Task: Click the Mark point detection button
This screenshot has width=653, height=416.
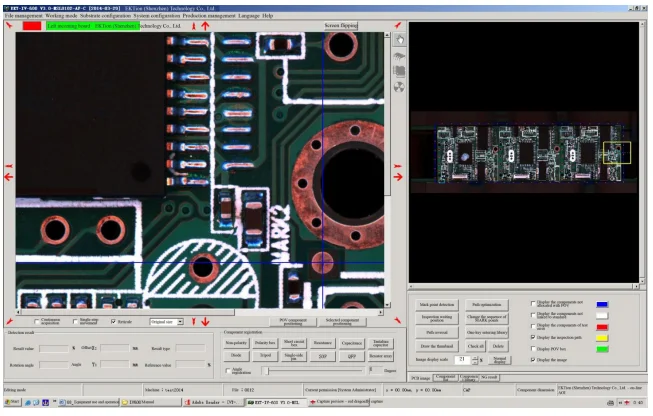Action: coord(437,303)
